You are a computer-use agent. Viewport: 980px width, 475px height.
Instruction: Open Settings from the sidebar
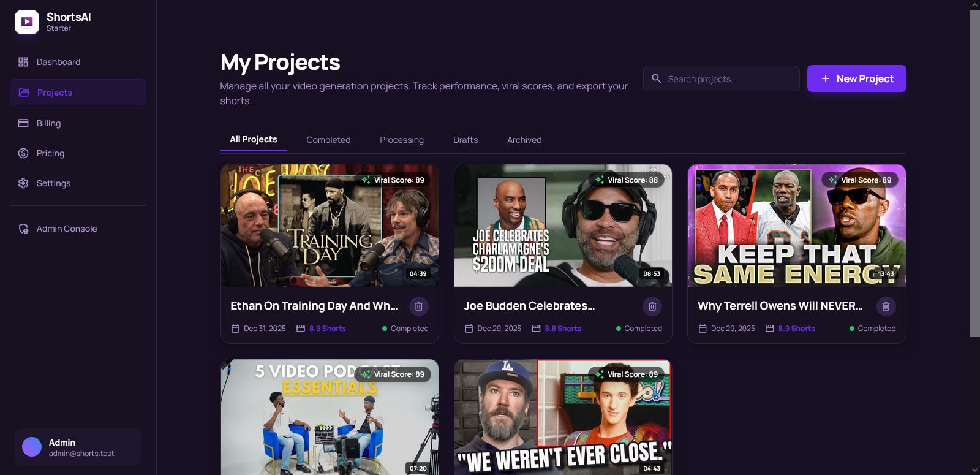pos(78,183)
